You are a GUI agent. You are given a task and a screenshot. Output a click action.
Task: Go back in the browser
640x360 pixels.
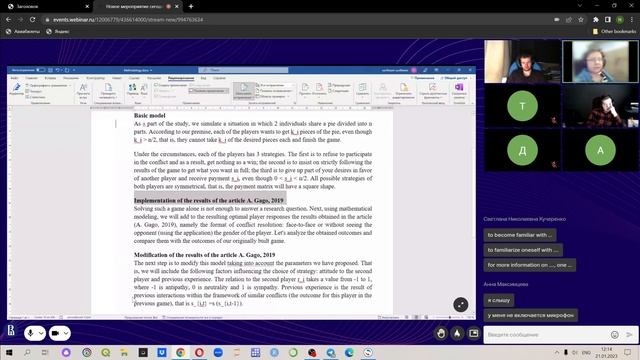(x=9, y=20)
